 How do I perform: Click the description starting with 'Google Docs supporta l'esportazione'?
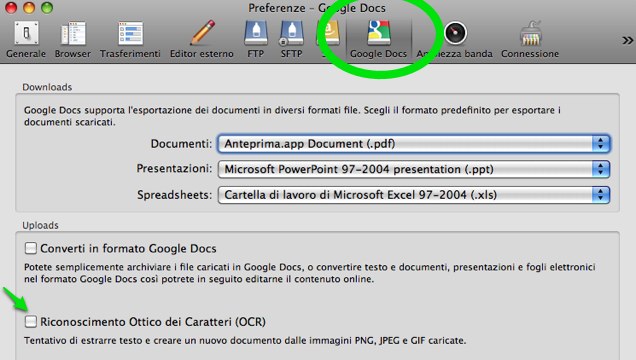coord(292,116)
